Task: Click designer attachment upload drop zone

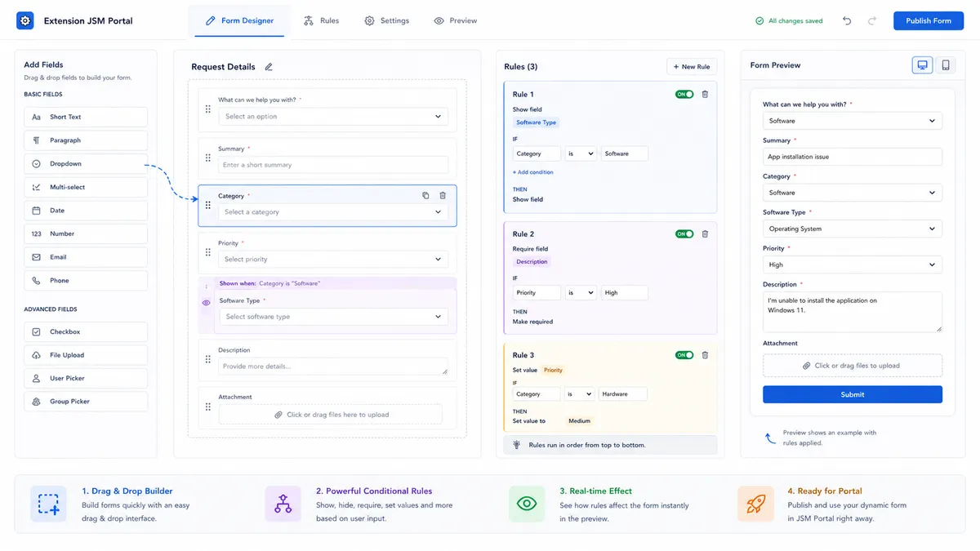Action: coord(331,415)
